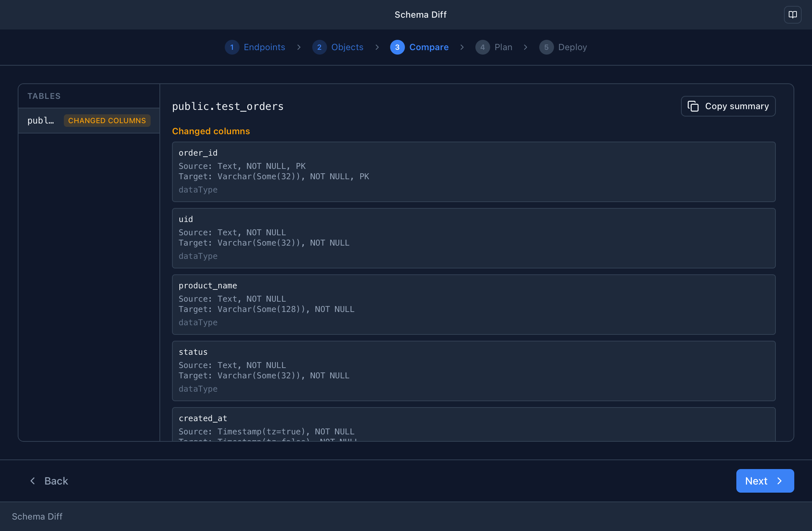The width and height of the screenshot is (812, 531).
Task: Click the copy icon in Copy summary
Action: pos(693,106)
